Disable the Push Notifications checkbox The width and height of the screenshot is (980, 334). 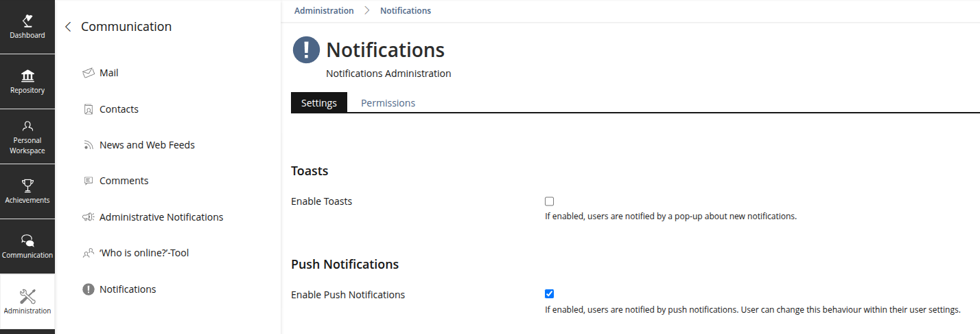pyautogui.click(x=549, y=294)
